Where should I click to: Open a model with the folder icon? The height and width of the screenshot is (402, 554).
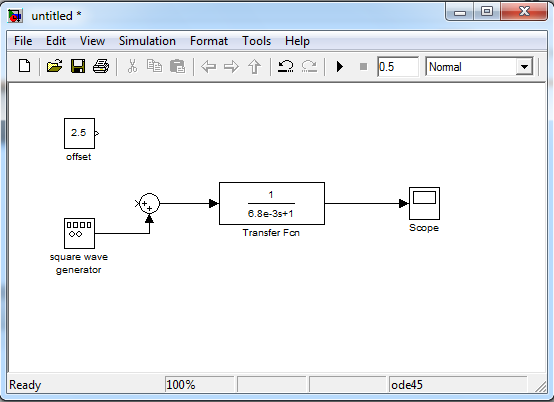pyautogui.click(x=54, y=66)
